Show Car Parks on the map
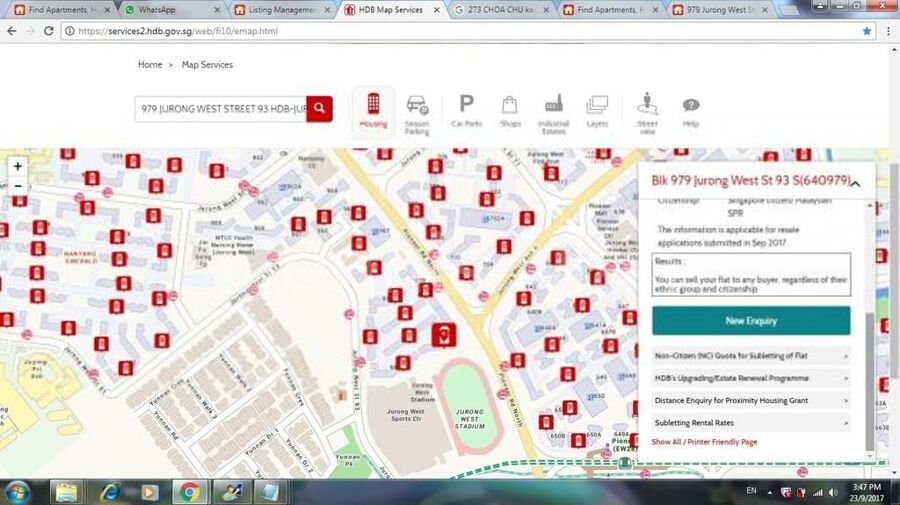900x505 pixels. 466,110
